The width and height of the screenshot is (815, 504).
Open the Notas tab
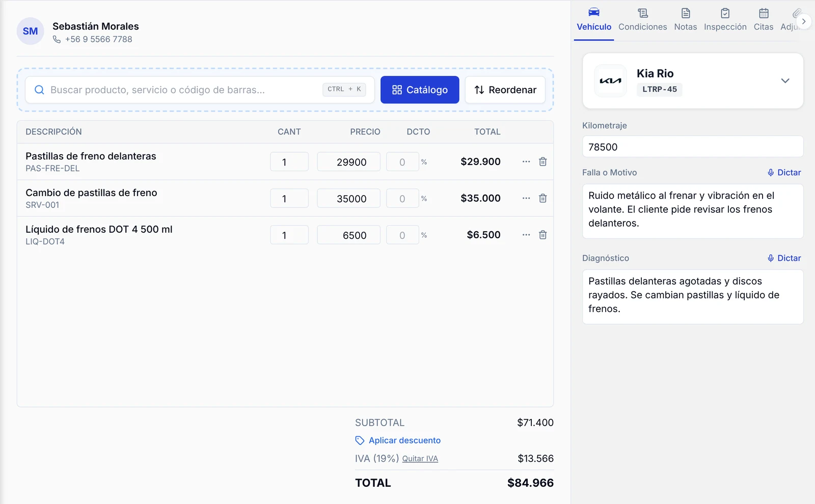(x=686, y=20)
